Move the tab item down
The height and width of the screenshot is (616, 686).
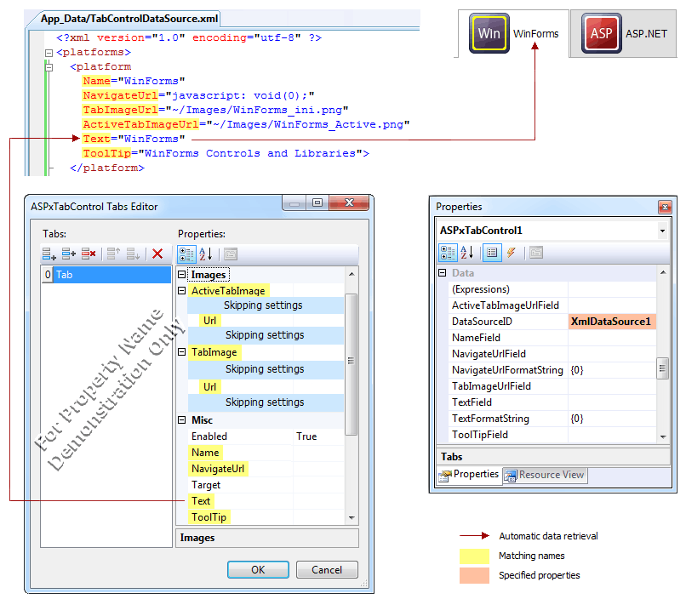click(x=133, y=254)
